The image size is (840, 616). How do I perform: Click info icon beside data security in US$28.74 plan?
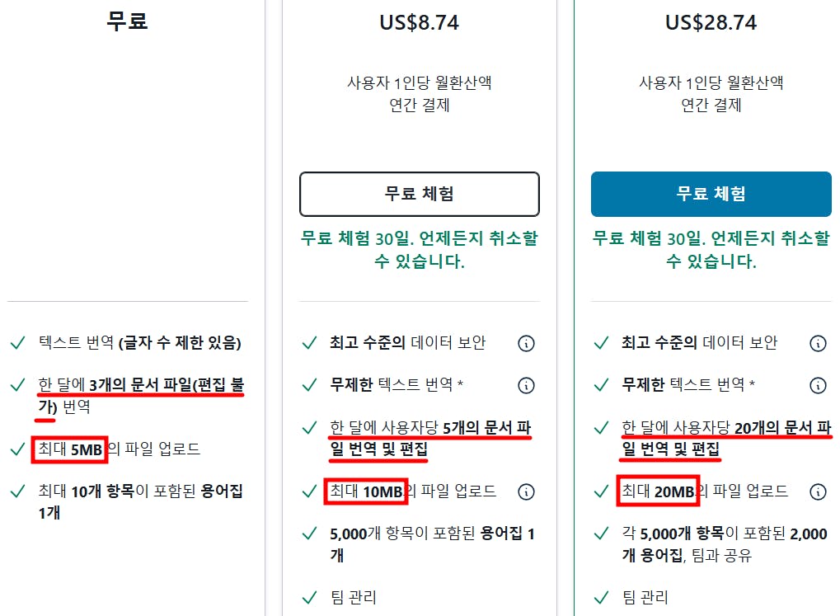click(x=818, y=343)
